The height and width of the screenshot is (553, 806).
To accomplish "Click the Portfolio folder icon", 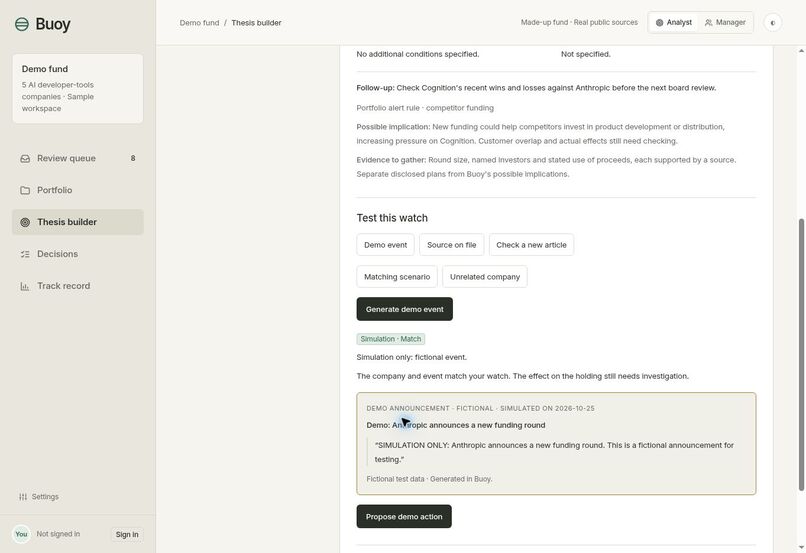I will pos(25,190).
